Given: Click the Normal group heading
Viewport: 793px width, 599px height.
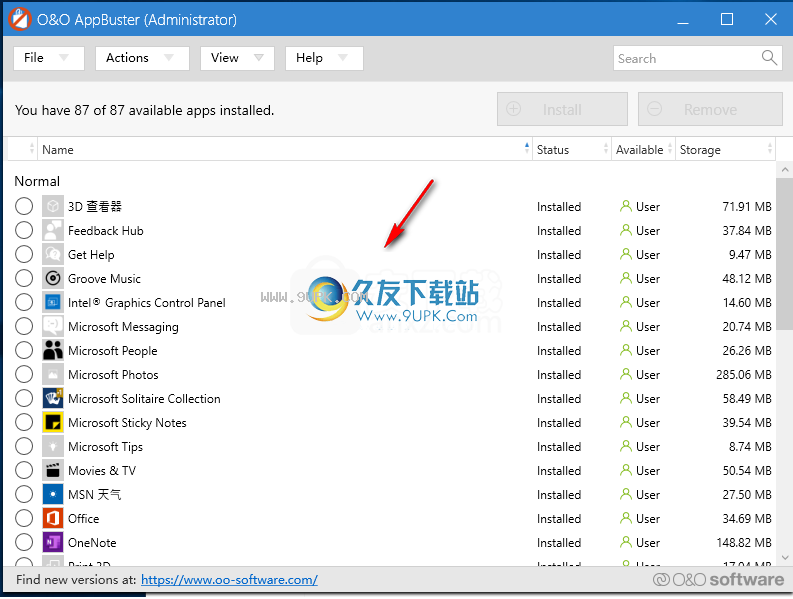Looking at the screenshot, I should (37, 181).
